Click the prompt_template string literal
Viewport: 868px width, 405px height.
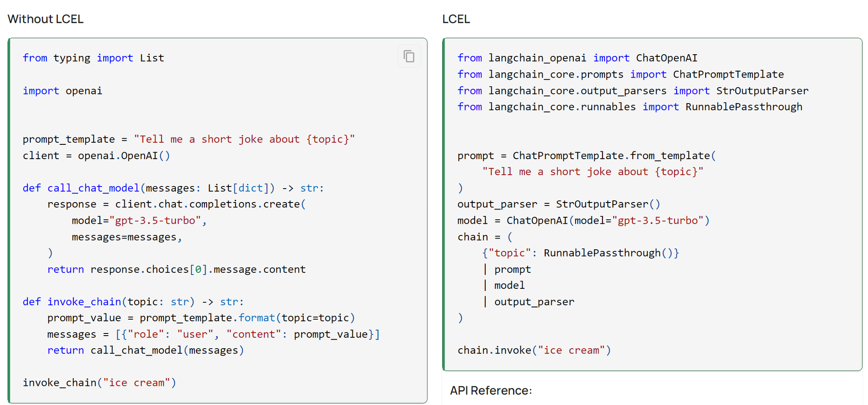(x=244, y=139)
